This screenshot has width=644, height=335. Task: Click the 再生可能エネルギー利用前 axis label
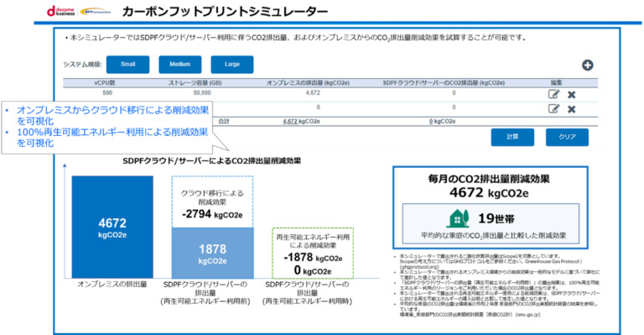(x=205, y=301)
